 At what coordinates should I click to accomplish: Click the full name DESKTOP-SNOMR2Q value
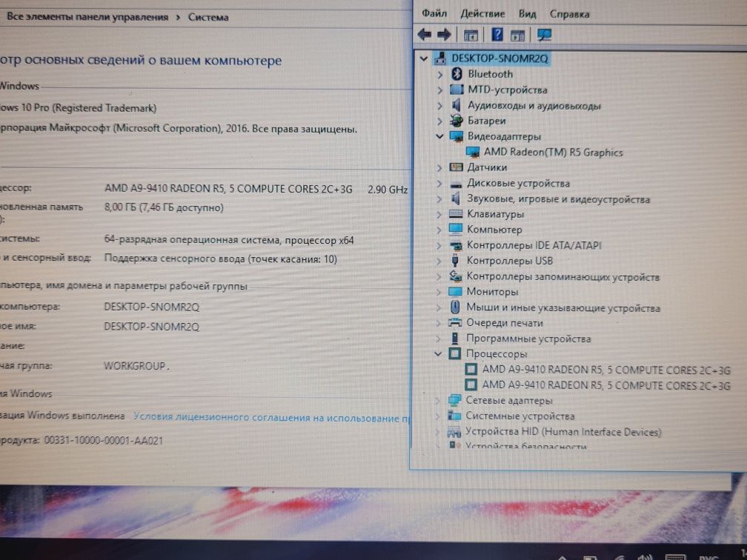click(x=151, y=326)
